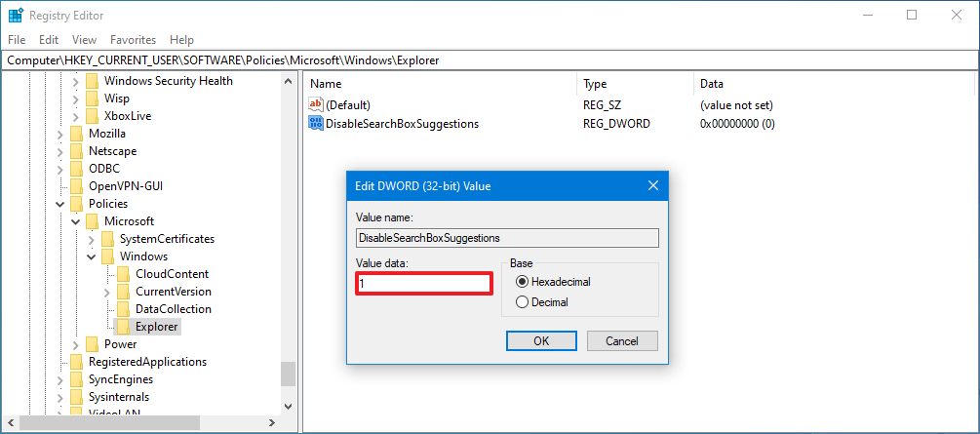Click the Registry Editor app icon in title bar
The width and height of the screenshot is (980, 434).
(16, 15)
